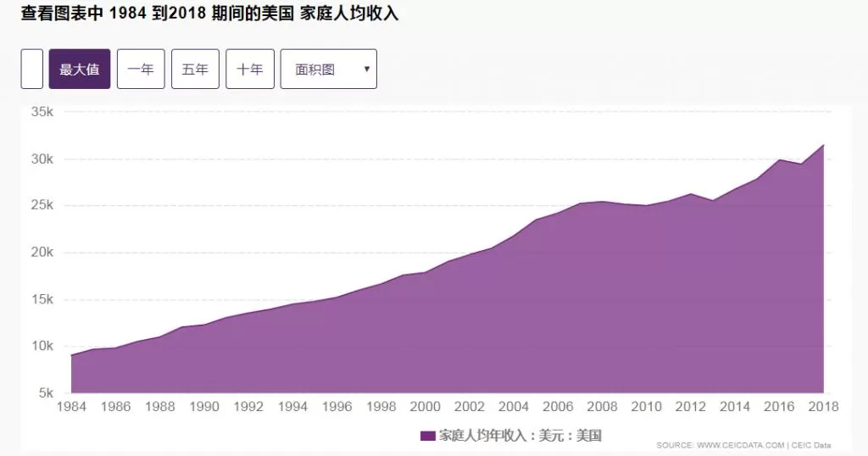Click the purple legend color swatch
868x456 pixels.
(x=427, y=436)
